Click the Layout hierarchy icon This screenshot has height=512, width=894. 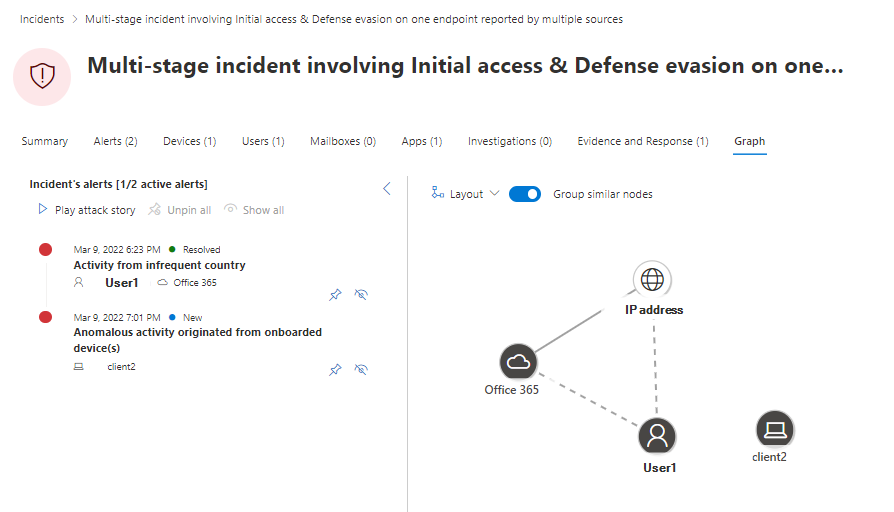coord(437,193)
